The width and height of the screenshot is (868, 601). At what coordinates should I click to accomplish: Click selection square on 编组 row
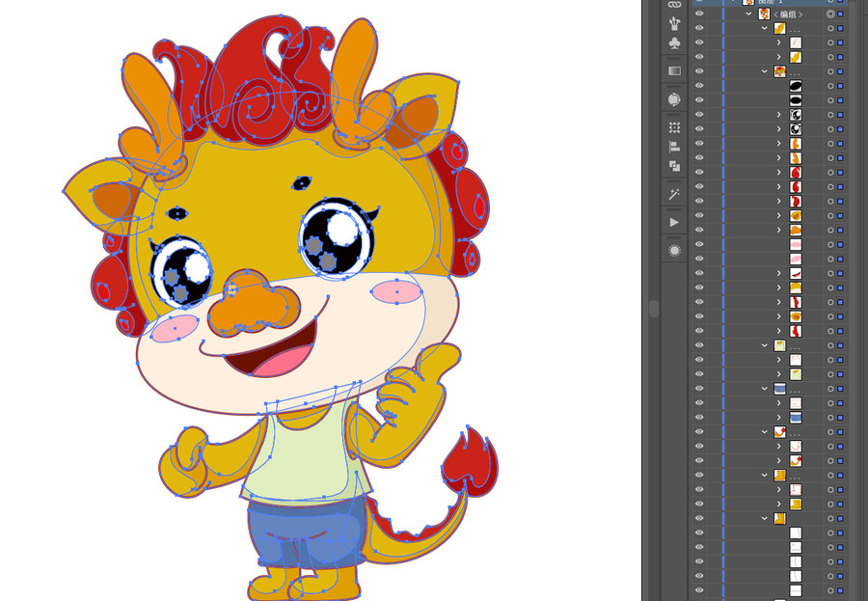840,14
